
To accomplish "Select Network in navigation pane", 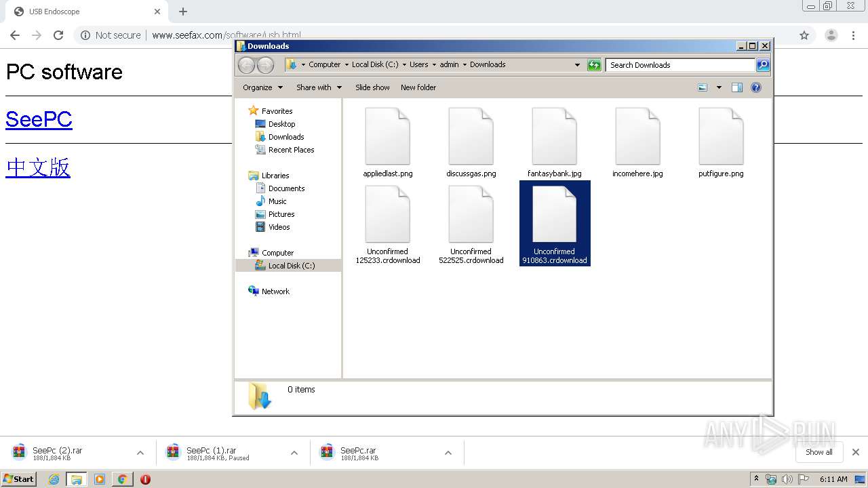I will point(275,291).
